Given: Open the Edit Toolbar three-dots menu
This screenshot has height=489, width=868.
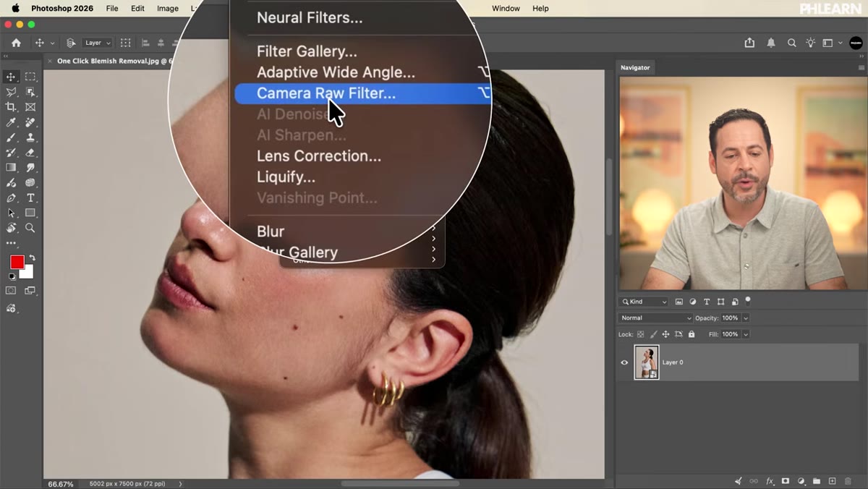Looking at the screenshot, I should click(x=11, y=243).
